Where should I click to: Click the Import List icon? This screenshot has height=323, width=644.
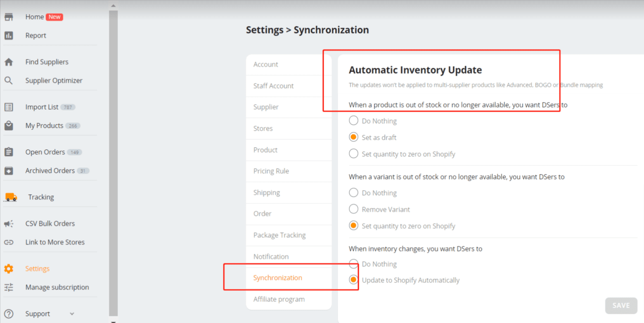pos(9,107)
